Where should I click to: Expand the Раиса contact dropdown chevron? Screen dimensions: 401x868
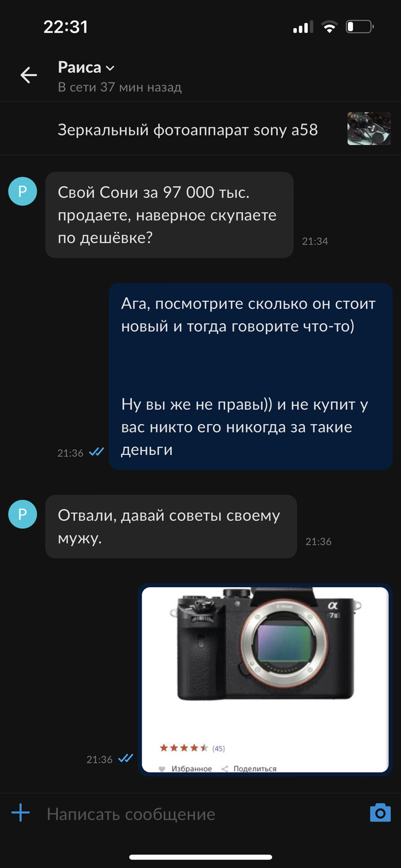click(110, 68)
